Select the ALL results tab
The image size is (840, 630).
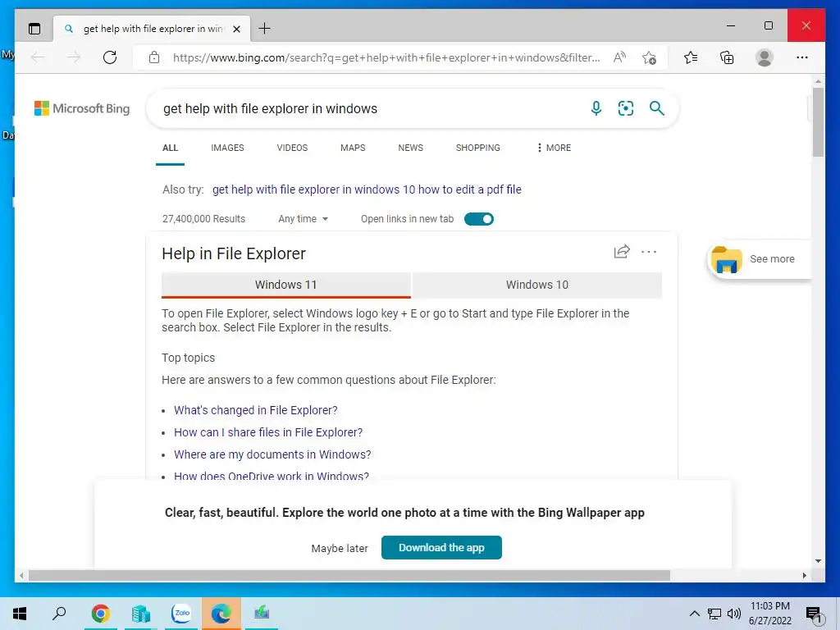click(171, 148)
